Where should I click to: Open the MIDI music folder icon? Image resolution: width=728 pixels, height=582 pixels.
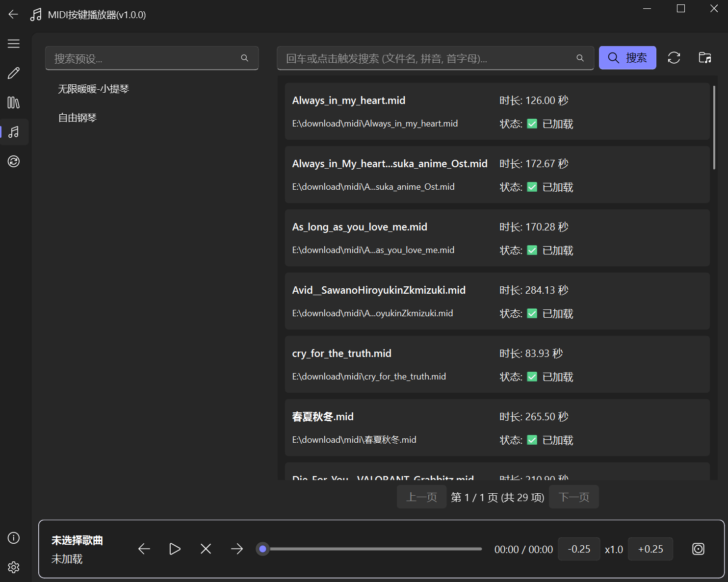click(x=705, y=58)
